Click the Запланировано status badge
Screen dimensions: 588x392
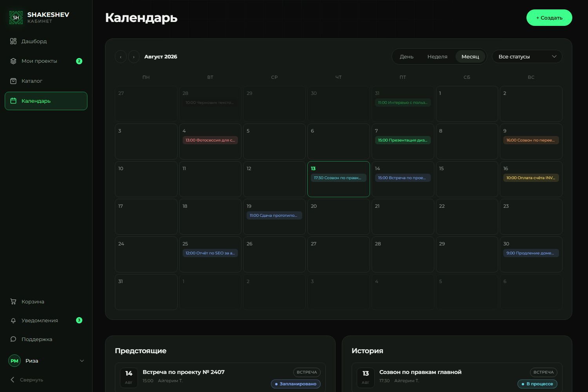(296, 384)
